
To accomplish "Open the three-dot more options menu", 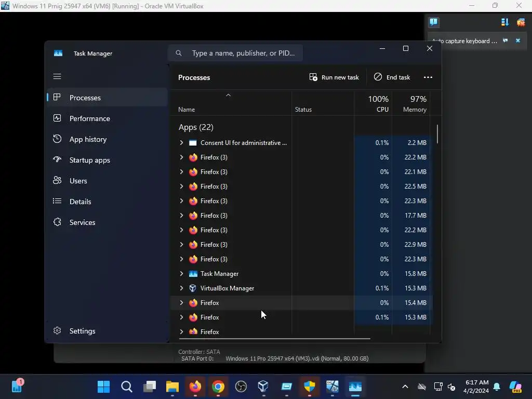I will [x=428, y=77].
